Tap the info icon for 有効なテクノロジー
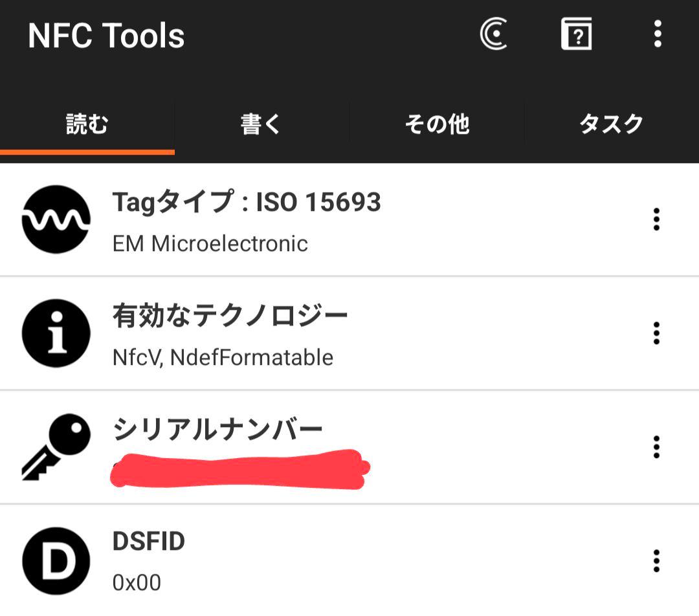Screen dimensions: 699x616 [56, 333]
